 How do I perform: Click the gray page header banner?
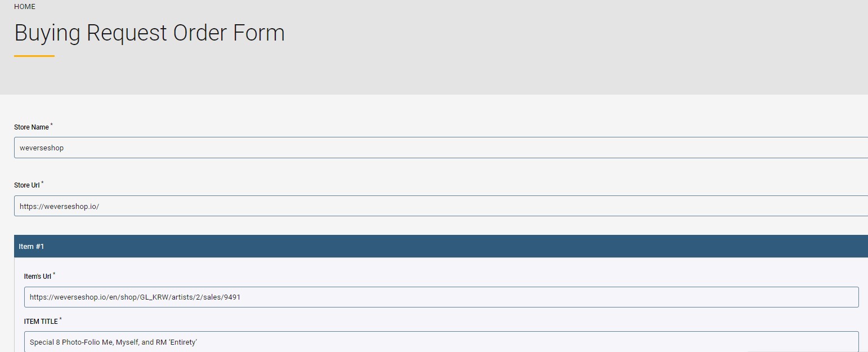507,68
